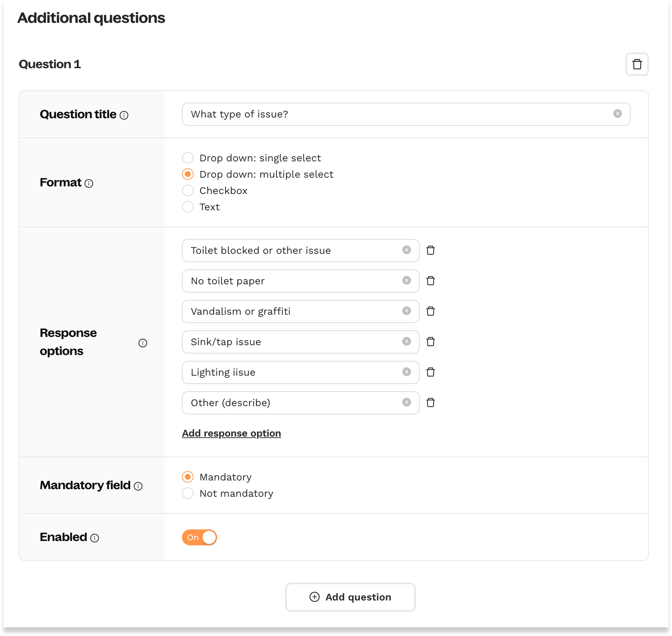672x636 pixels.
Task: Delete Question 1 with the trash icon
Action: 637,64
